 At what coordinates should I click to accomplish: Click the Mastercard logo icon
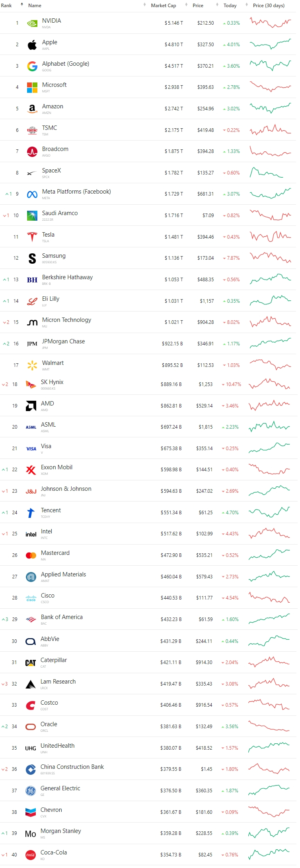click(31, 555)
